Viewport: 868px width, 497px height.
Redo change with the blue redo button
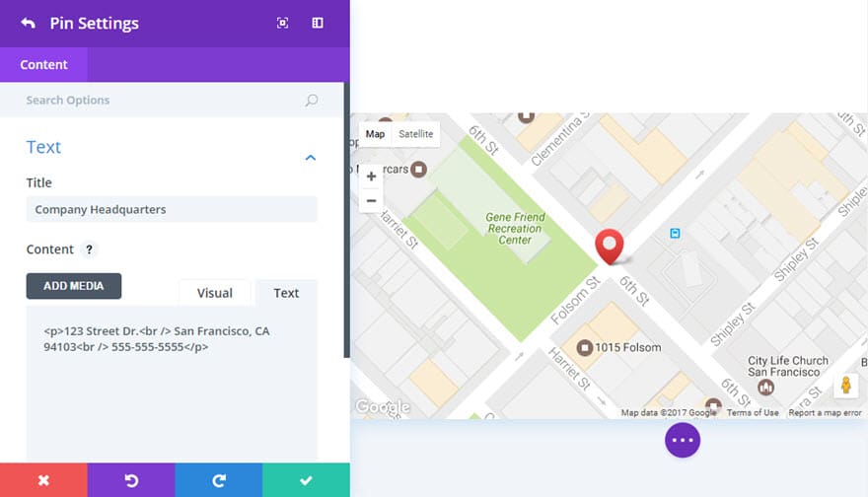pyautogui.click(x=219, y=480)
